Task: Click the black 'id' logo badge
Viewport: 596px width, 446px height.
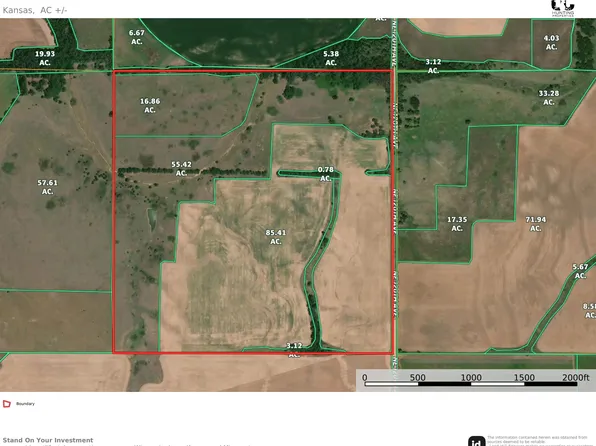Action: (476, 441)
